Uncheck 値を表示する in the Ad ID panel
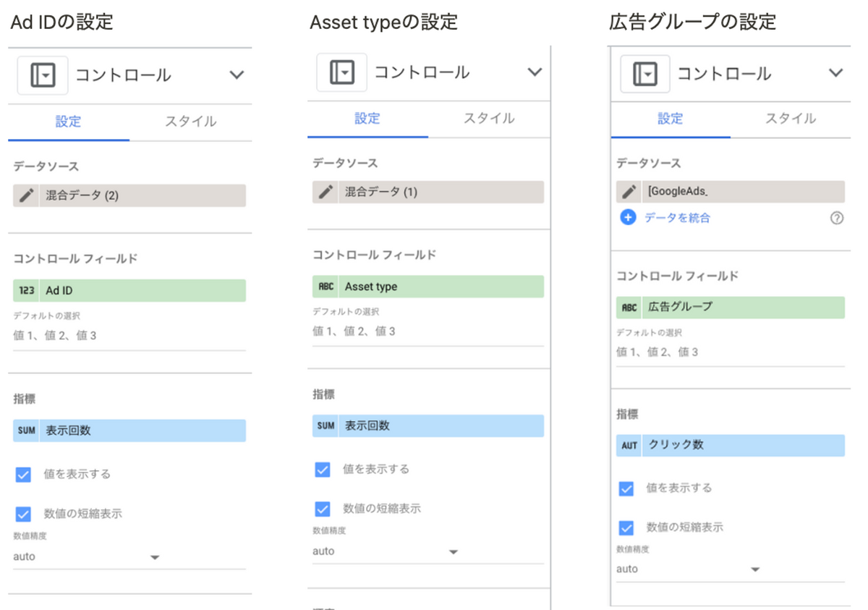 [x=22, y=474]
